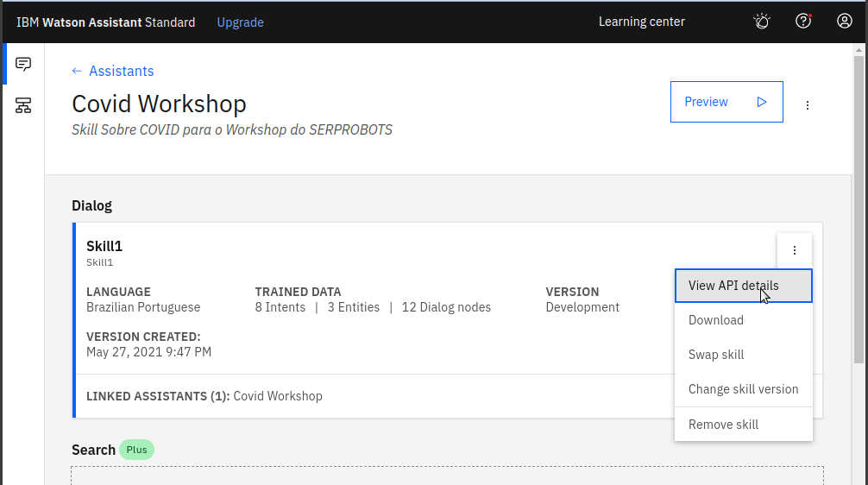Click the '12 Dialog nodes' text
Image resolution: width=868 pixels, height=485 pixels.
click(x=446, y=307)
